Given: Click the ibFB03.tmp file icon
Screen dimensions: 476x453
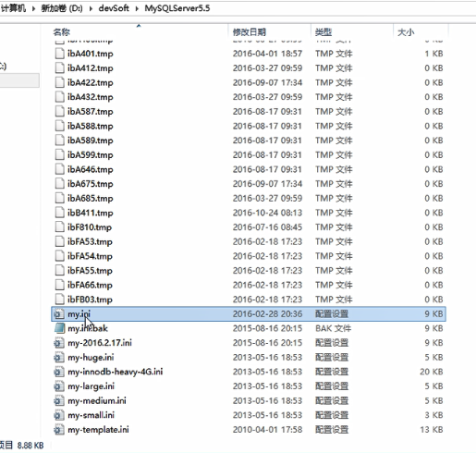Looking at the screenshot, I should pyautogui.click(x=59, y=300).
